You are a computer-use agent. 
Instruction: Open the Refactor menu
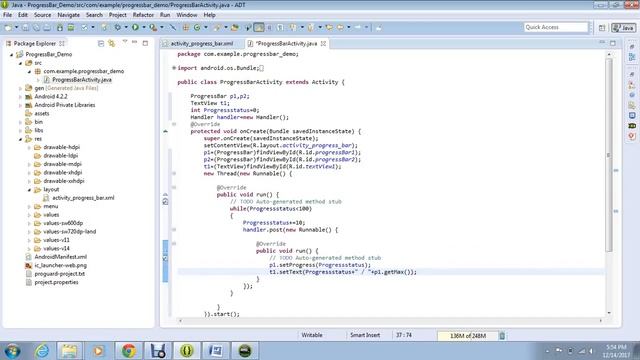point(143,15)
